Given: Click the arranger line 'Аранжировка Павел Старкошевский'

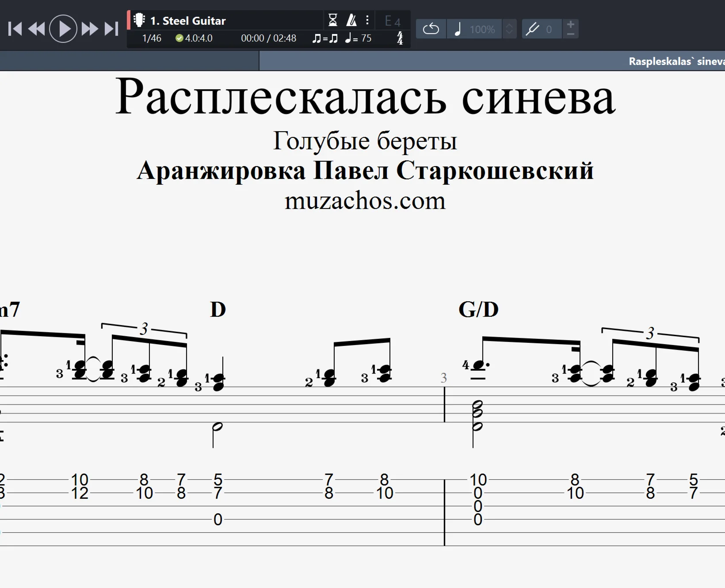Looking at the screenshot, I should click(x=365, y=171).
